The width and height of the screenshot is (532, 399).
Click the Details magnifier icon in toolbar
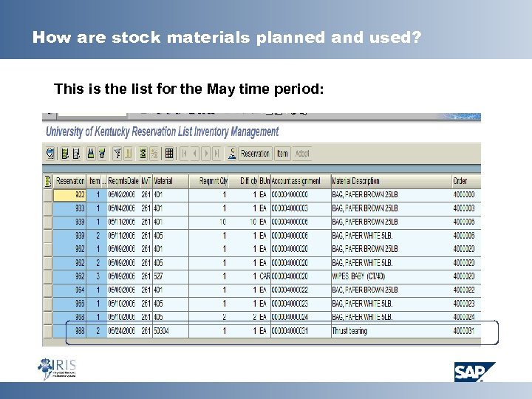50,154
